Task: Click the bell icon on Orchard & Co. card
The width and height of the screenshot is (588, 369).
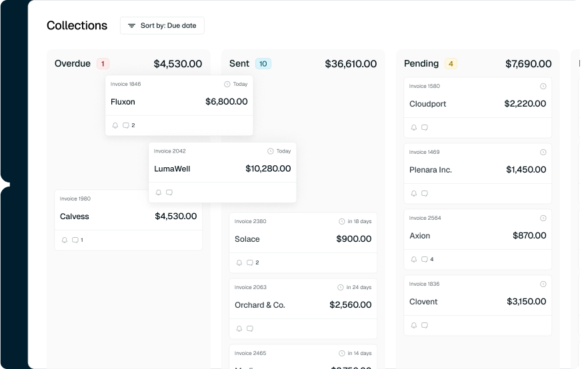Action: coord(239,328)
